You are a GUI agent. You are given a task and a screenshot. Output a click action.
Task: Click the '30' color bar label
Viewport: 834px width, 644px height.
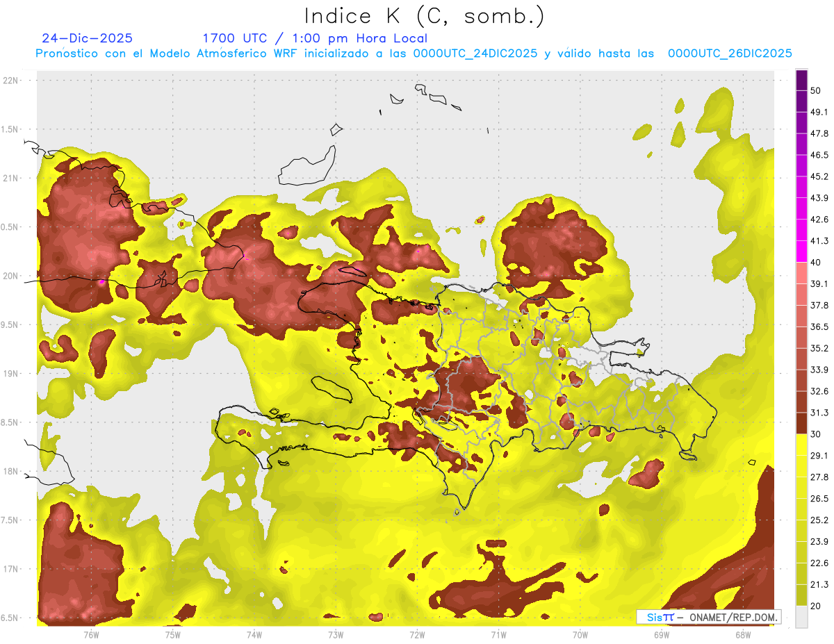click(816, 434)
